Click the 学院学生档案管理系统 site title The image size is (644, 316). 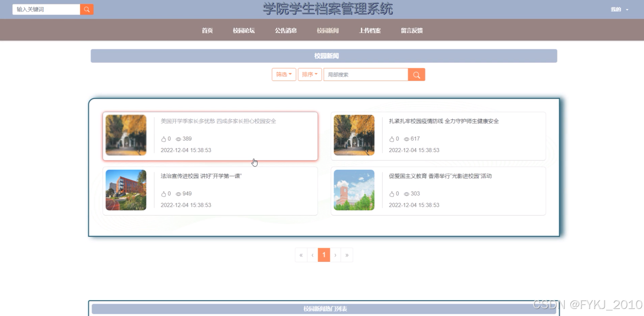point(328,8)
